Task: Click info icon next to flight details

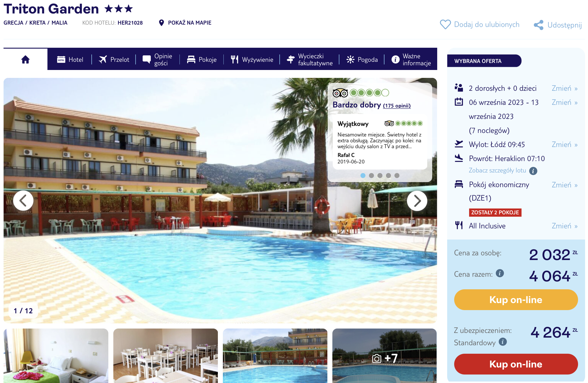Action: 533,171
